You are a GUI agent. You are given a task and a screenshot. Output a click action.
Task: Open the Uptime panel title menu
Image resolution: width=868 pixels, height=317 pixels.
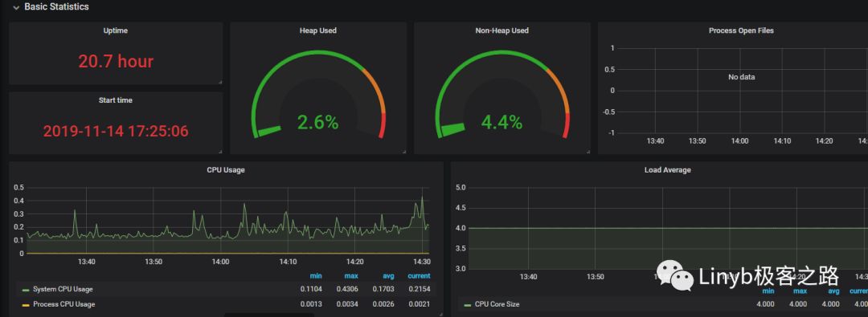(115, 31)
